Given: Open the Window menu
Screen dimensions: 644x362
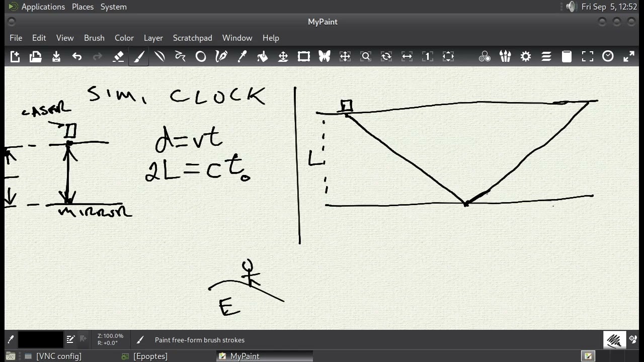Looking at the screenshot, I should (x=237, y=38).
